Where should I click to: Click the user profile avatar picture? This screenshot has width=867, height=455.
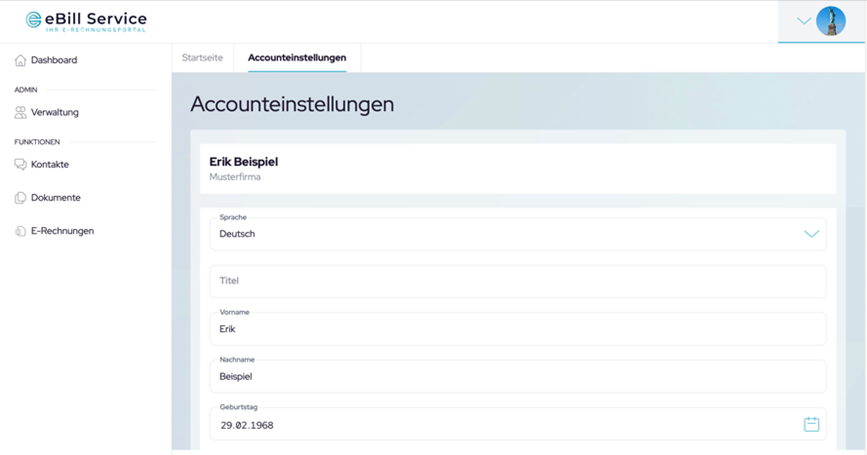point(830,21)
